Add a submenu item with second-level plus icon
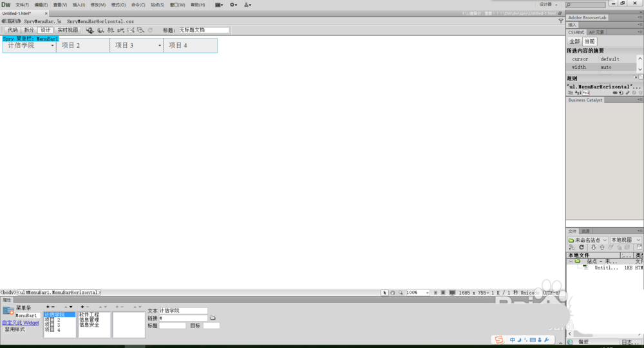644x348 pixels. point(82,307)
